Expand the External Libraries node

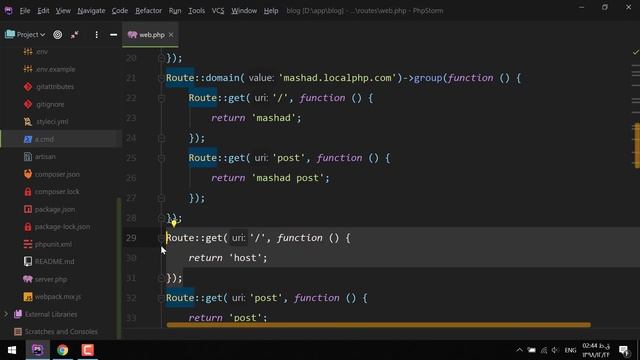(x=6, y=314)
